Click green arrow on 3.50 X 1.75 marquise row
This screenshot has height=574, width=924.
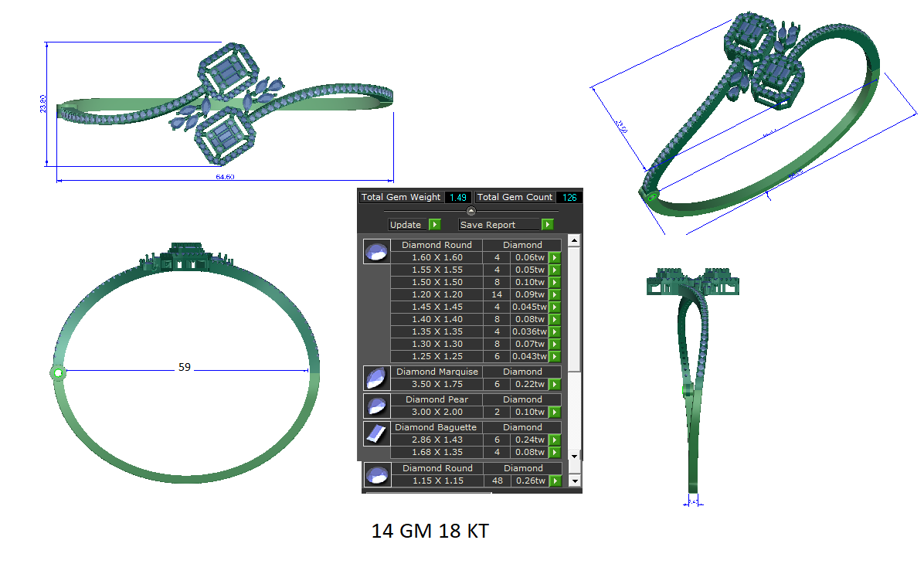click(555, 384)
